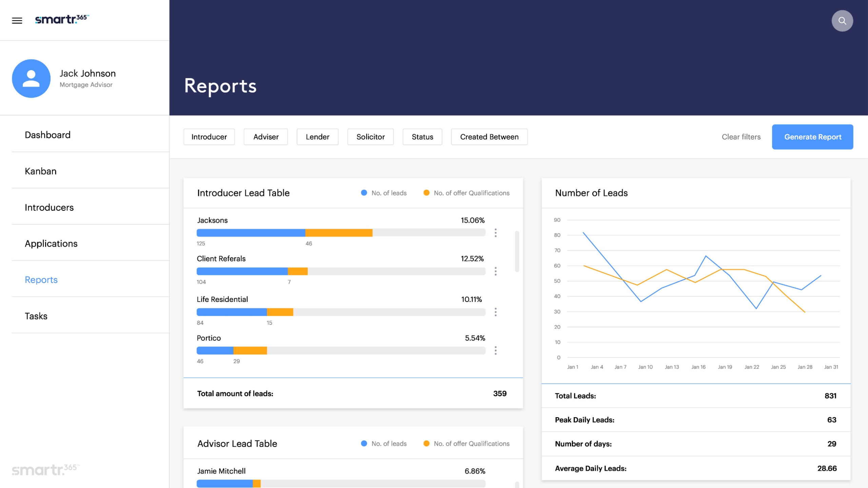Open the Introducer filter dropdown

[209, 137]
